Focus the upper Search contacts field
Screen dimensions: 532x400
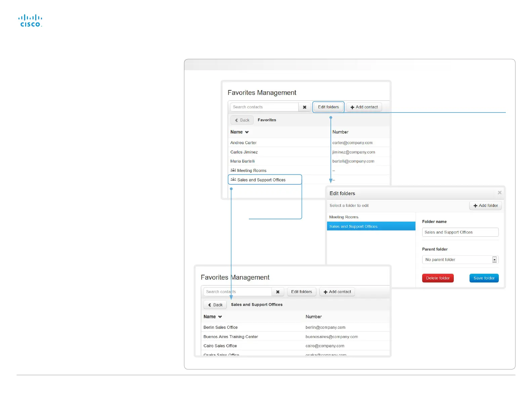(264, 107)
